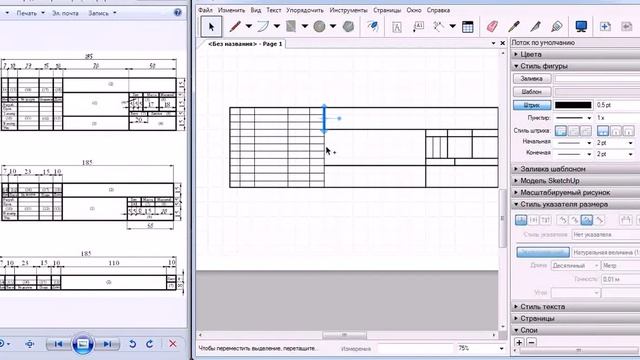Show next image in photo viewer
This screenshot has width=640, height=360.
pyautogui.click(x=107, y=344)
